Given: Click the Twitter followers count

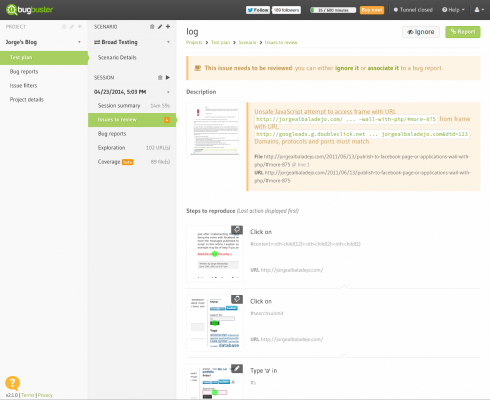Looking at the screenshot, I should (x=286, y=10).
